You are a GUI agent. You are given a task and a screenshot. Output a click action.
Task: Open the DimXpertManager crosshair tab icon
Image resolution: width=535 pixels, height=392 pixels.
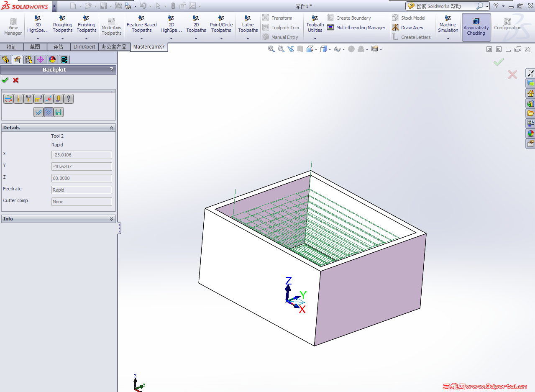click(x=41, y=59)
